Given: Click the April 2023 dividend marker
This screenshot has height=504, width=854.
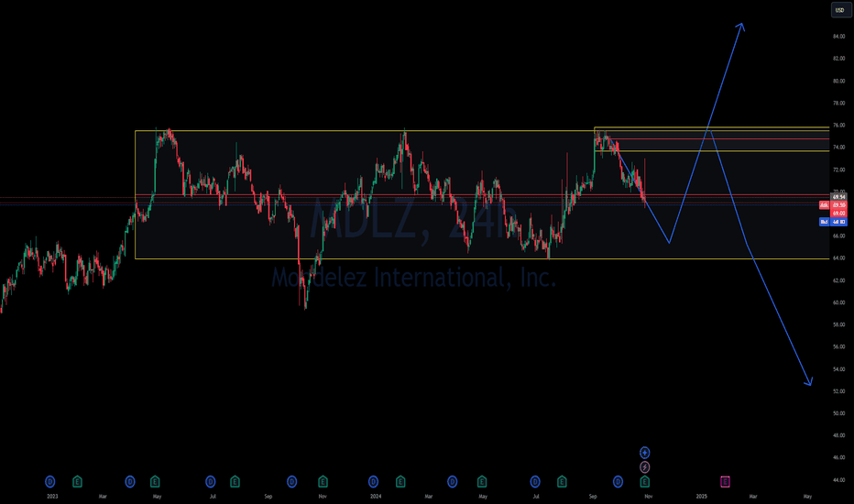Looking at the screenshot, I should pyautogui.click(x=129, y=482).
